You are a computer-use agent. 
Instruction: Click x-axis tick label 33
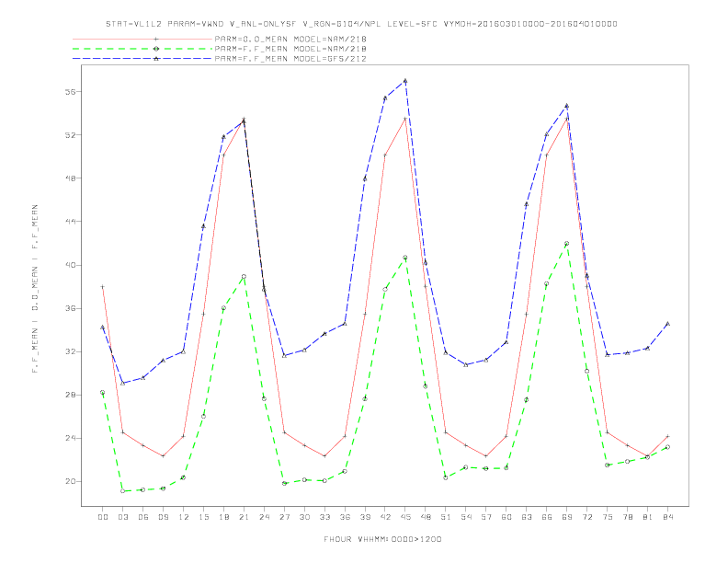coord(324,517)
